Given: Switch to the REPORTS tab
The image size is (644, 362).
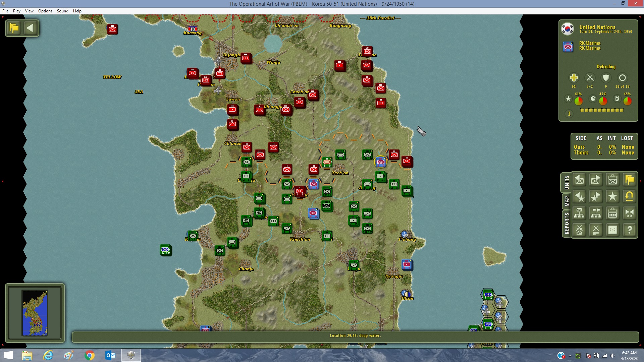Looking at the screenshot, I should click(567, 223).
